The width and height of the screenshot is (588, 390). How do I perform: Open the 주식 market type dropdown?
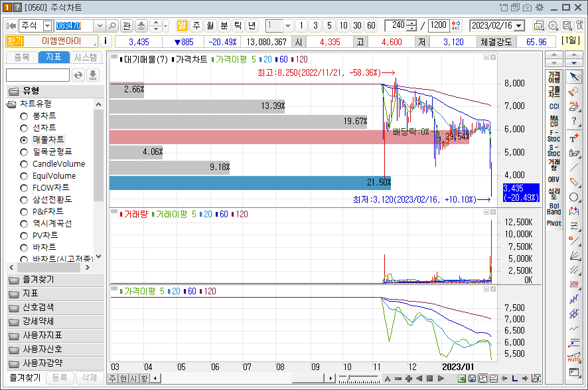coord(47,25)
